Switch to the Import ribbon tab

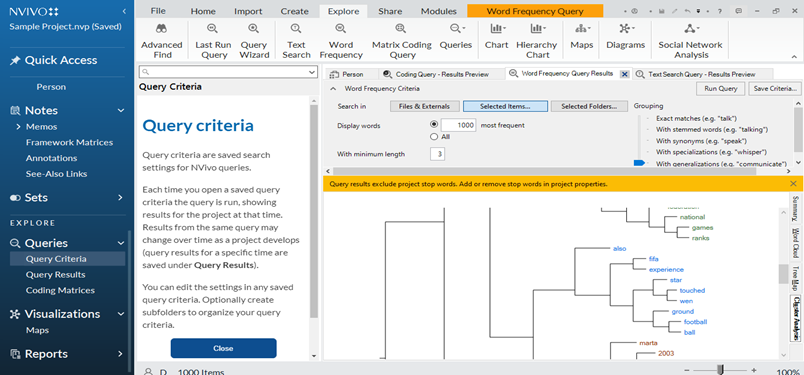click(248, 11)
